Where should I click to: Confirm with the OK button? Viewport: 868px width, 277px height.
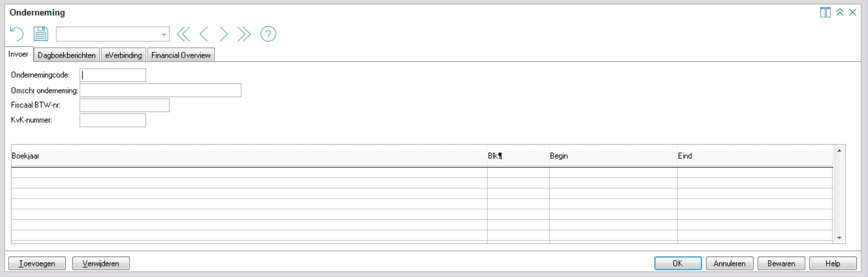(x=678, y=263)
